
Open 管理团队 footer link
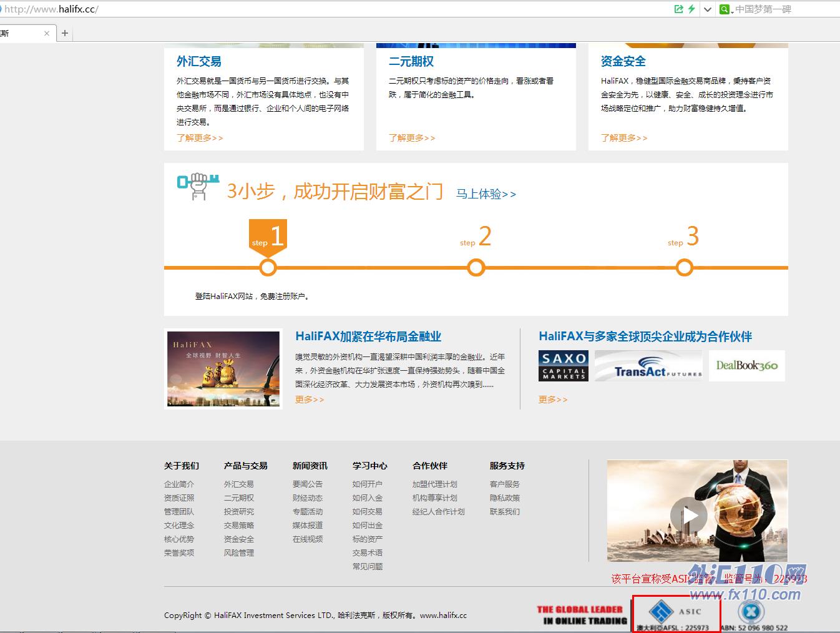click(x=179, y=512)
